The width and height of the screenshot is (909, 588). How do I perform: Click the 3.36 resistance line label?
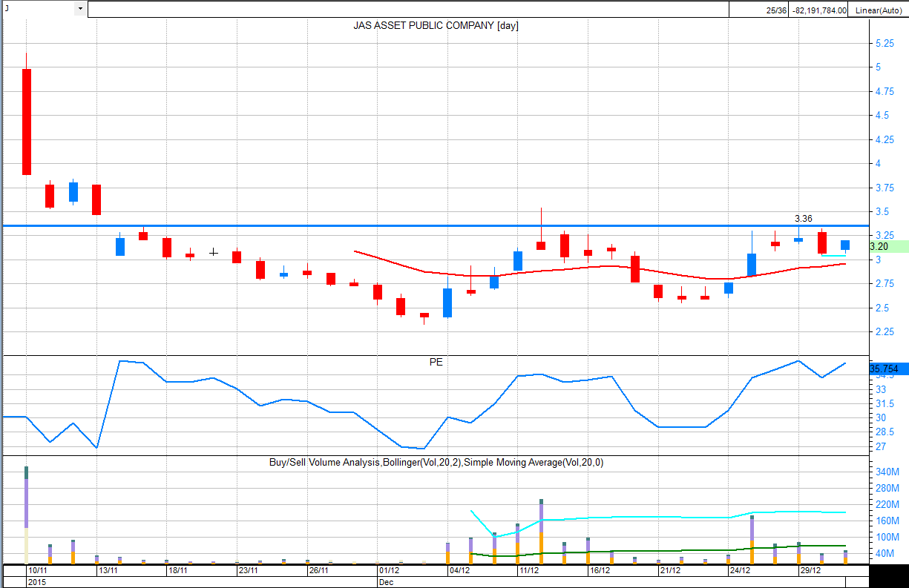pos(804,219)
